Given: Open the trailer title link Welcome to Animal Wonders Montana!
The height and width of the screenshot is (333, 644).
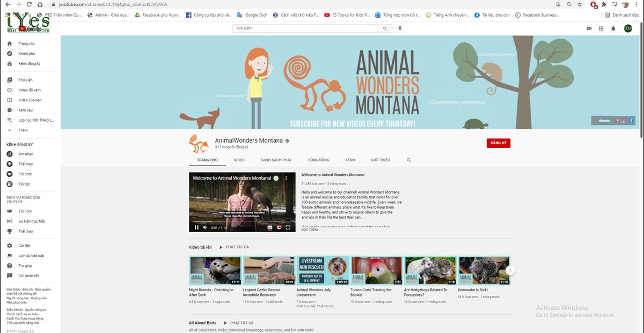Looking at the screenshot, I should (333, 175).
